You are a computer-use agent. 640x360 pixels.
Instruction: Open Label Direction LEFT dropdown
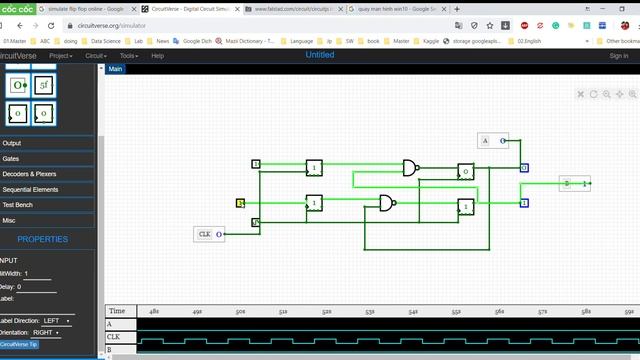coord(56,321)
